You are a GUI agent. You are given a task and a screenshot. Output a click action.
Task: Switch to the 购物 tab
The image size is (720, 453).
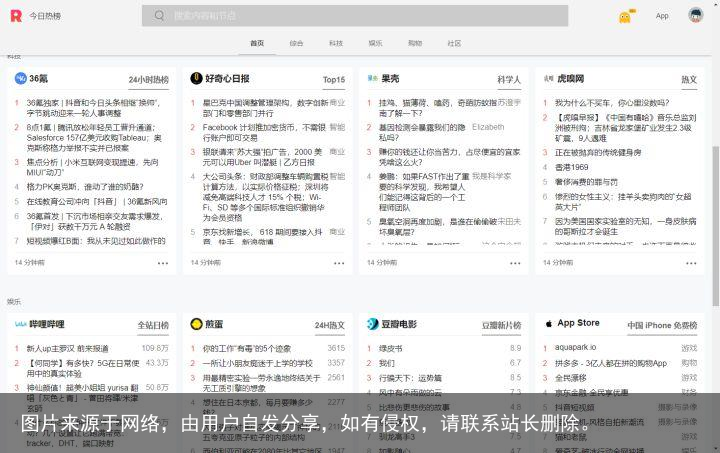415,43
